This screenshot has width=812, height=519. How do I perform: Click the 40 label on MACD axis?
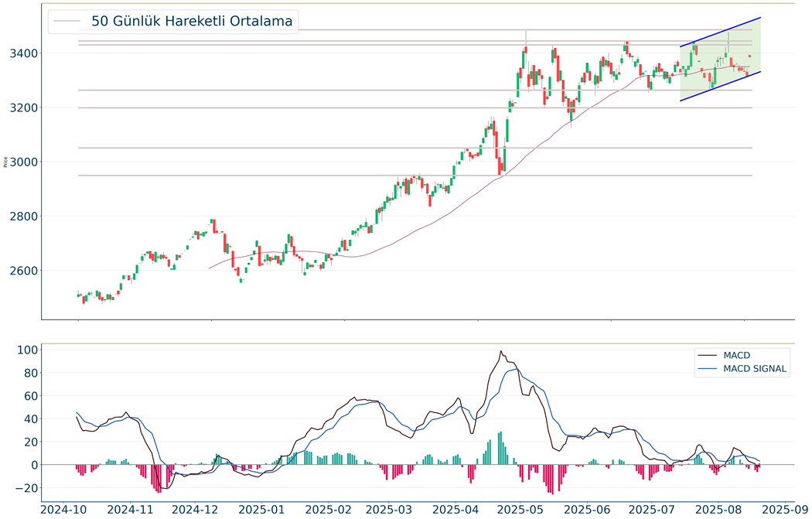point(31,418)
